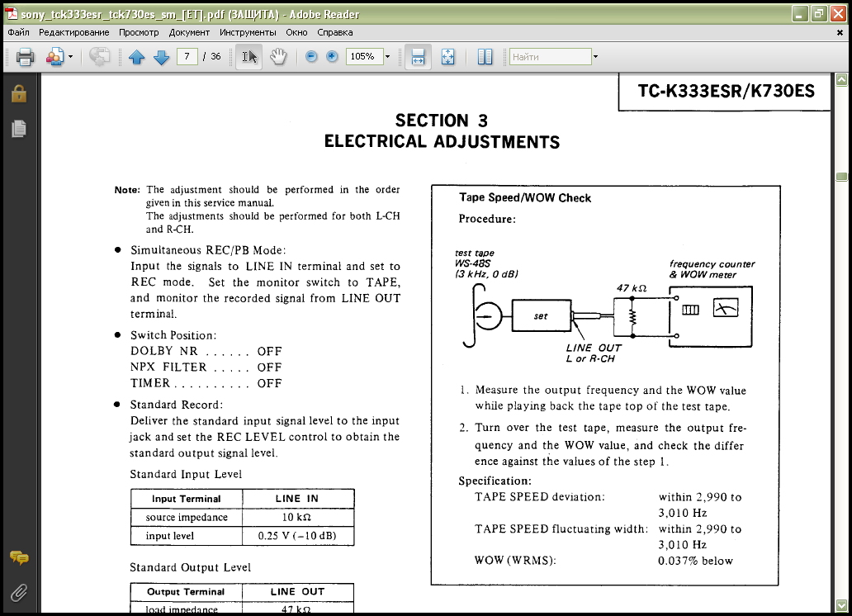The width and height of the screenshot is (852, 616).
Task: Toggle Fit One Full Page view
Action: (x=447, y=57)
